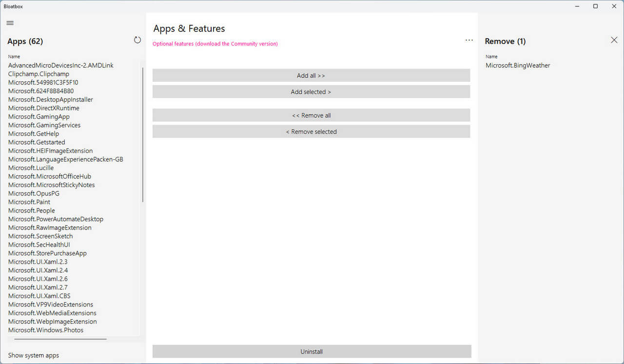The height and width of the screenshot is (364, 624).
Task: Maximize the Bloatbox window
Action: pyautogui.click(x=595, y=6)
